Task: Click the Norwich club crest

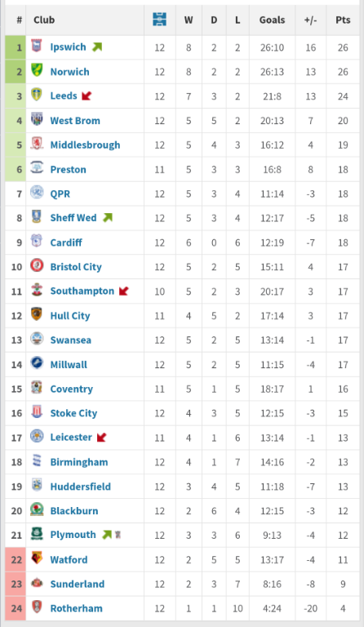Action: (37, 71)
